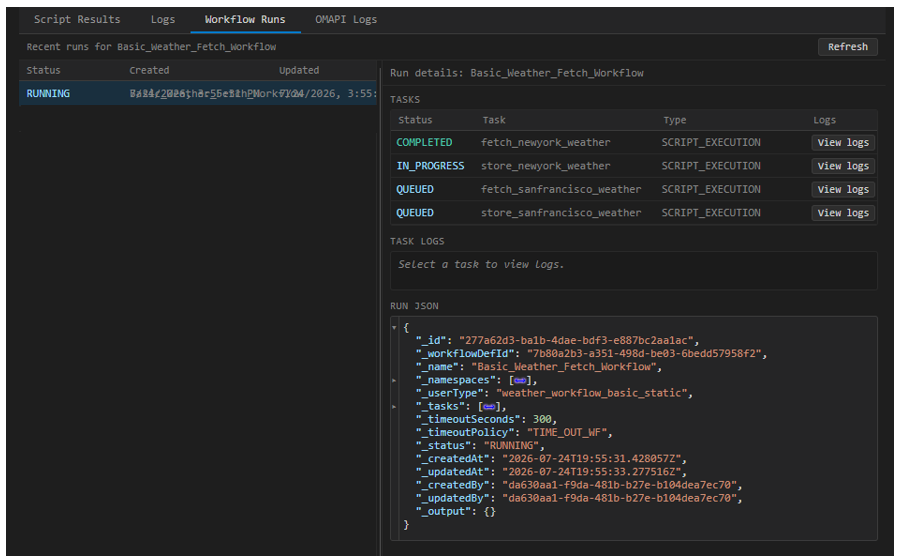Image resolution: width=900 pixels, height=560 pixels.
Task: Switch to the Script Results tab
Action: [77, 20]
